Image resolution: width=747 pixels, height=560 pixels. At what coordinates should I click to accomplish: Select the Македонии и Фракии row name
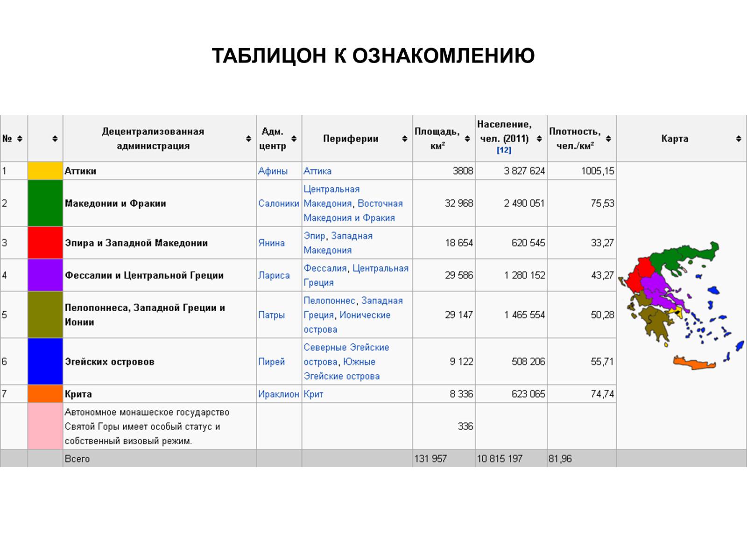(115, 203)
